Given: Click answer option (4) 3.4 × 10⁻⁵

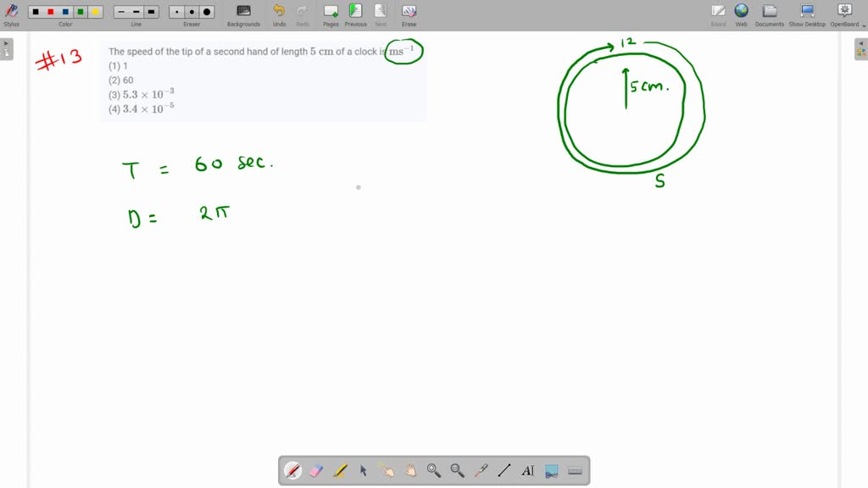Looking at the screenshot, I should pos(142,108).
